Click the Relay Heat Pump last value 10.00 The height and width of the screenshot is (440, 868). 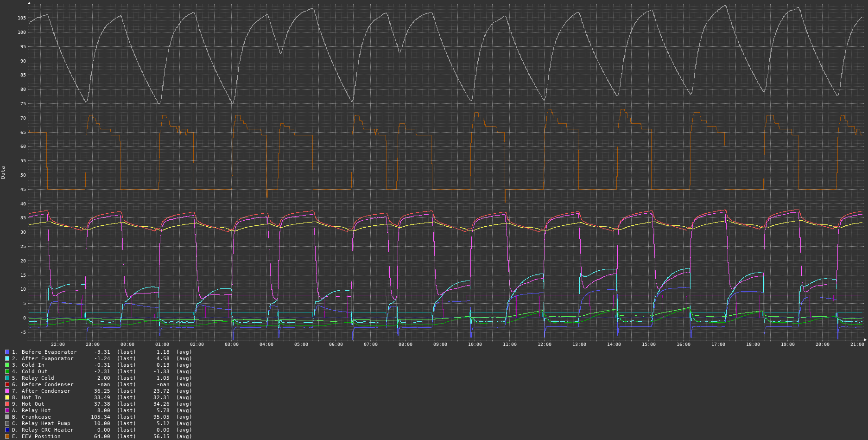102,423
